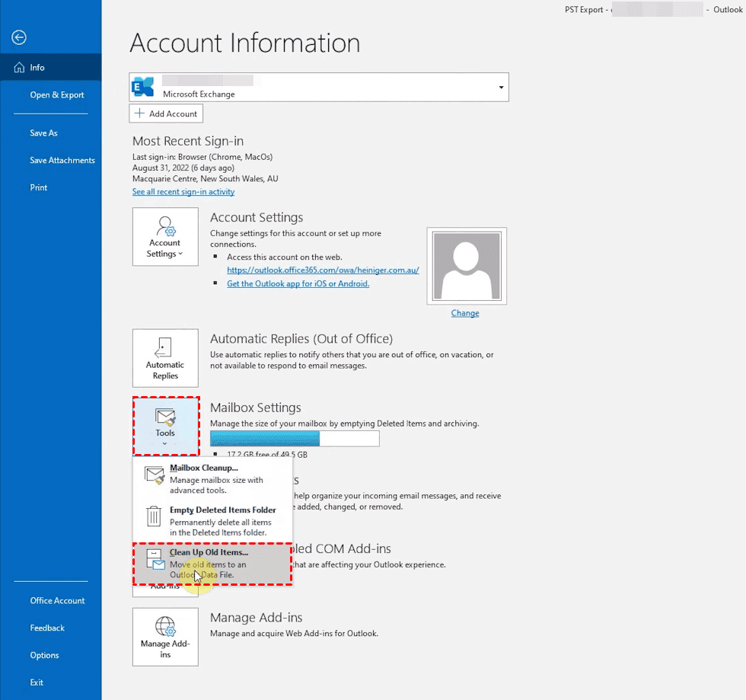
Task: Click Change link under profile photo
Action: point(464,313)
